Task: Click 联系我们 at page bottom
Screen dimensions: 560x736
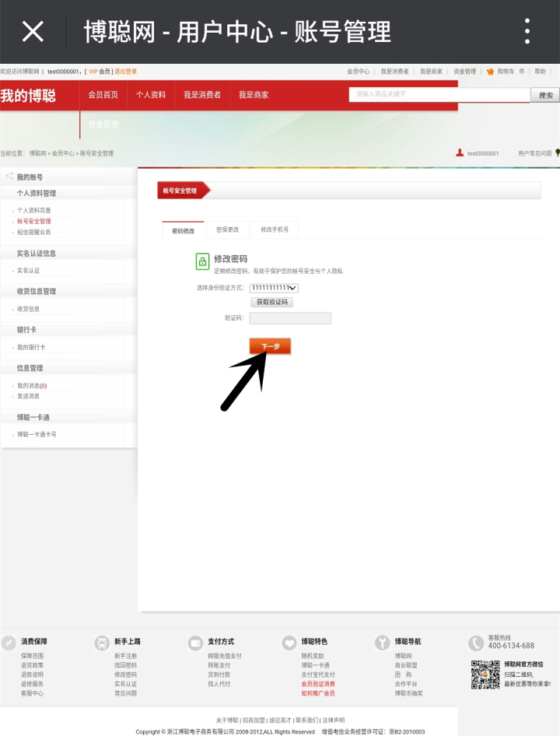Action: [306, 720]
